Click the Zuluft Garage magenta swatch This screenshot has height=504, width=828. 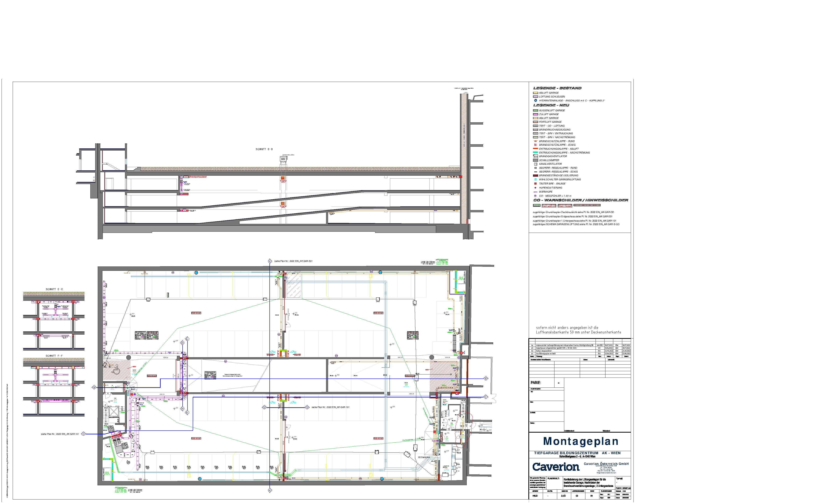535,114
